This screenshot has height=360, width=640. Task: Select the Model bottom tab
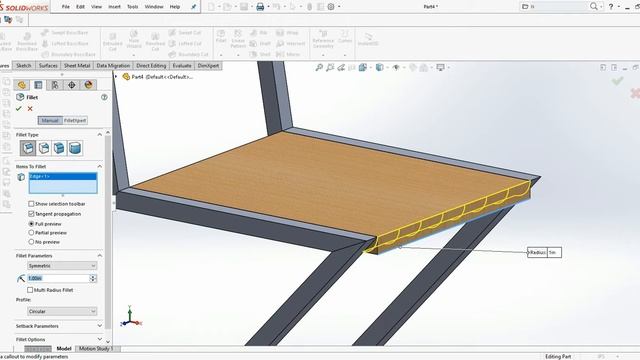[x=64, y=349]
